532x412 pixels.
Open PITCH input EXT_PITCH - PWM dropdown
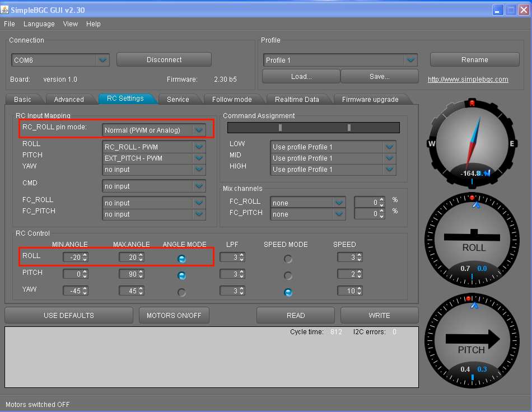[154, 158]
